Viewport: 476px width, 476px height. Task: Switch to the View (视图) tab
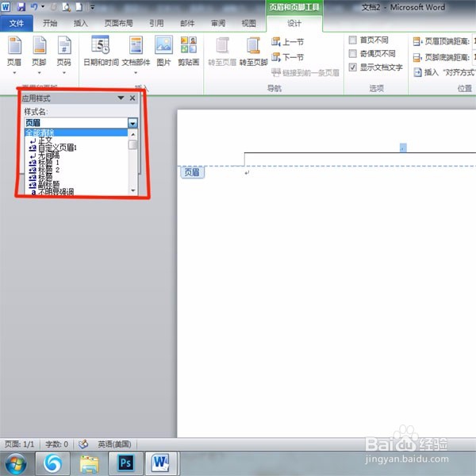[248, 23]
